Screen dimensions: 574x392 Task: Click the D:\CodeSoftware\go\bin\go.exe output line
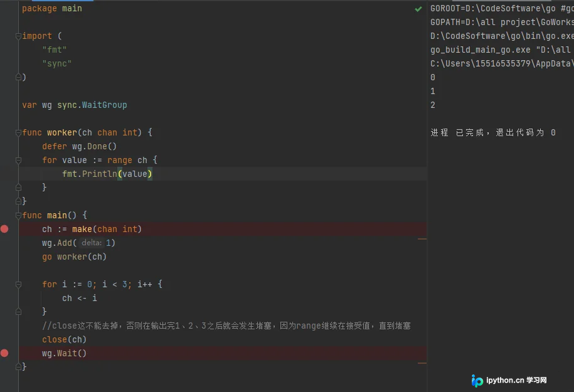point(502,36)
